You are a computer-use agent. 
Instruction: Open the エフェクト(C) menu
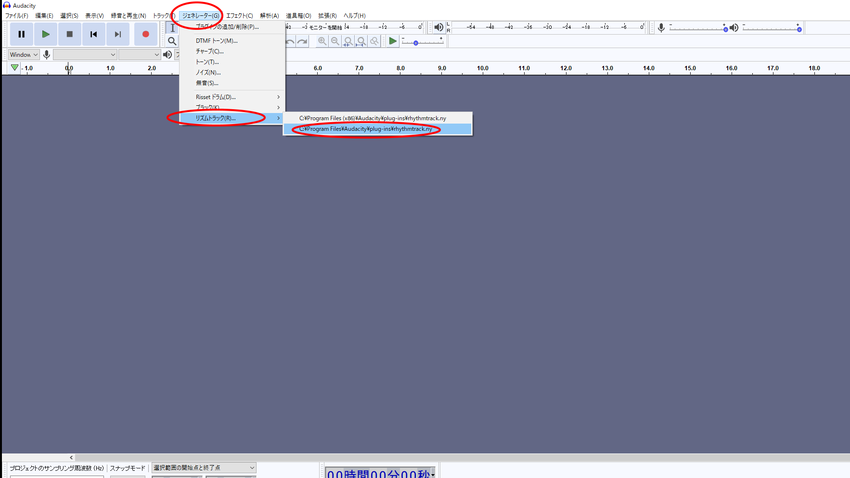240,16
